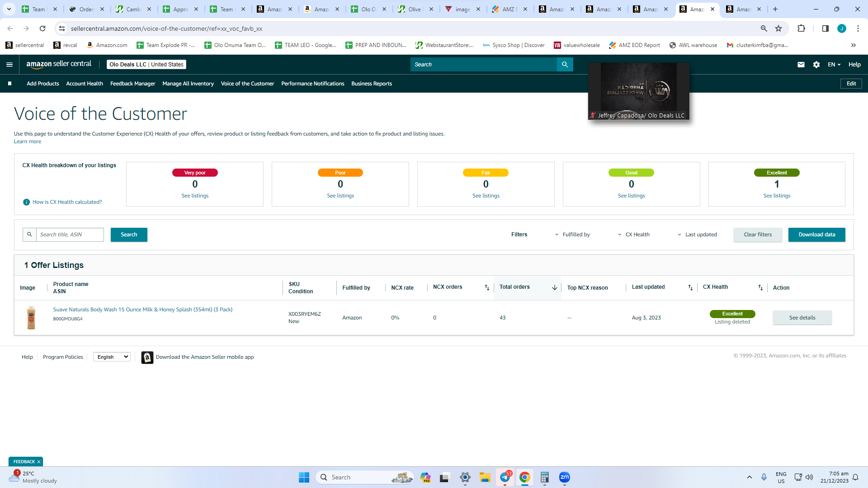Viewport: 868px width, 488px height.
Task: See listings under Very poor
Action: coord(195,196)
